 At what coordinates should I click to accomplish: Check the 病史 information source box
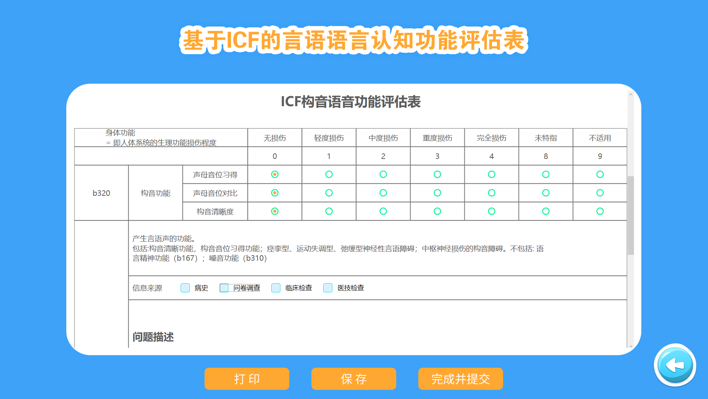(185, 288)
